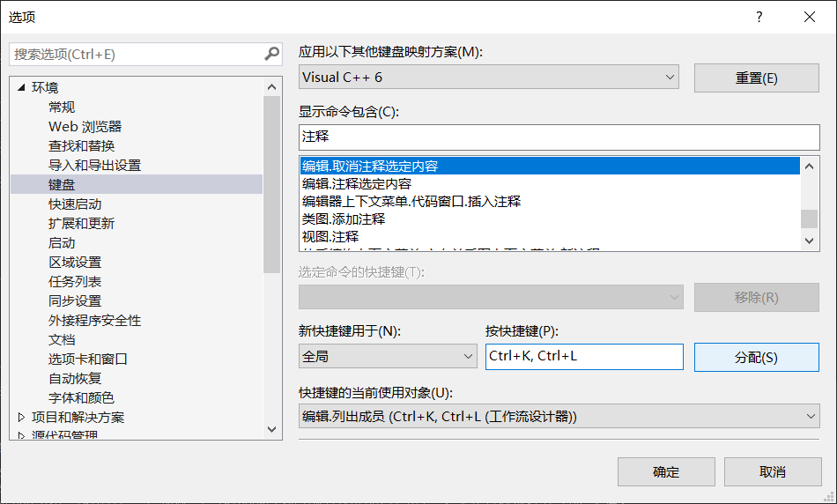Select command 编辑.注释选定内容

(550, 183)
